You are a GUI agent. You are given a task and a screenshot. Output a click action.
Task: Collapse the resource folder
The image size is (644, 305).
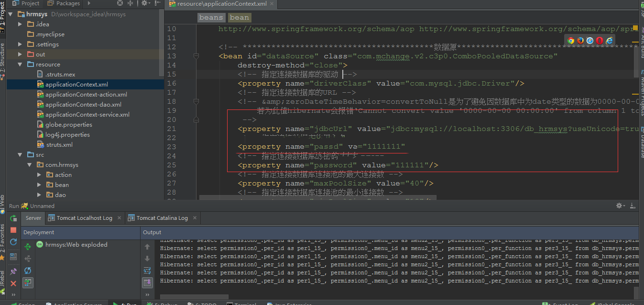tap(20, 65)
